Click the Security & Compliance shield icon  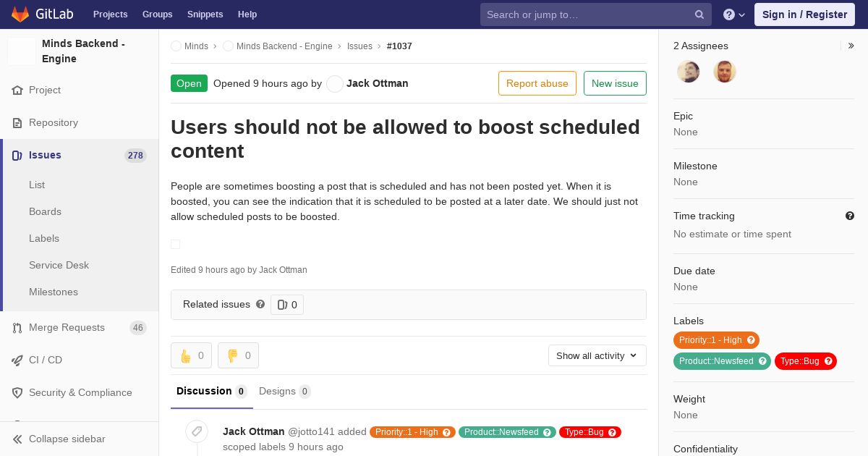pos(17,393)
